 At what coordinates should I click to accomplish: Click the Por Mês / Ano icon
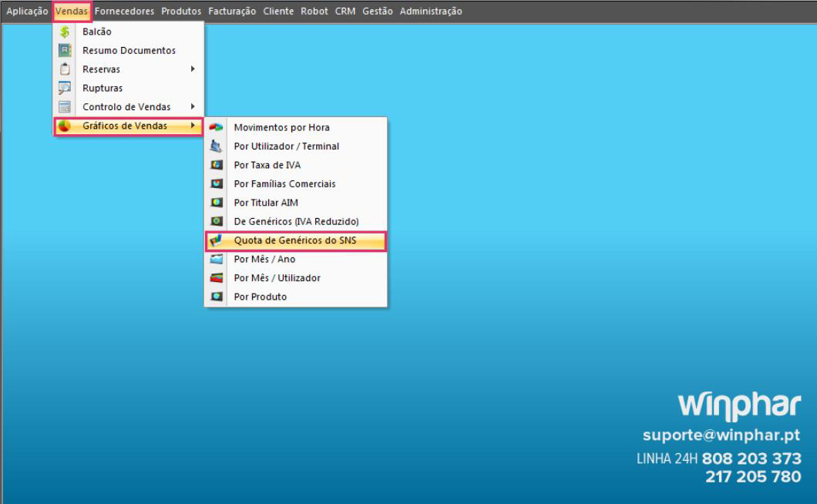[x=217, y=259]
